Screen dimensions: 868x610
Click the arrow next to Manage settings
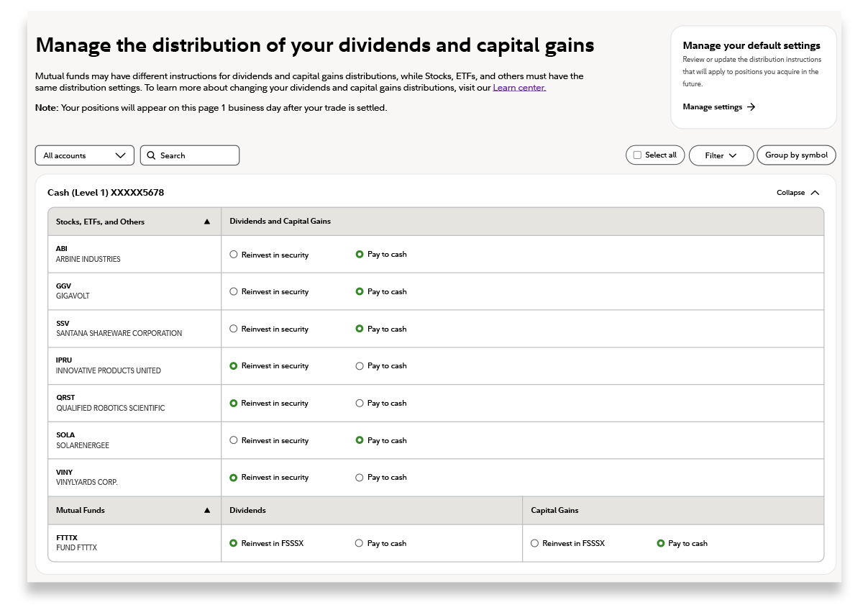tap(751, 106)
